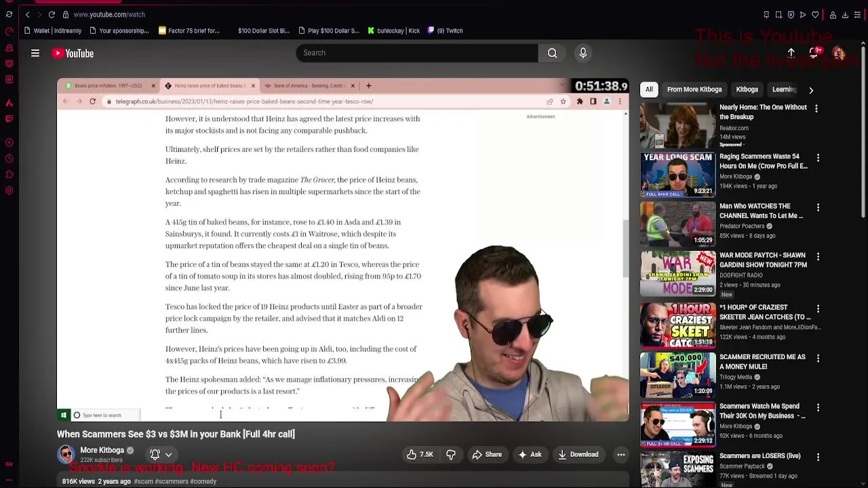Click the main video player
The height and width of the screenshot is (488, 868).
pyautogui.click(x=342, y=249)
